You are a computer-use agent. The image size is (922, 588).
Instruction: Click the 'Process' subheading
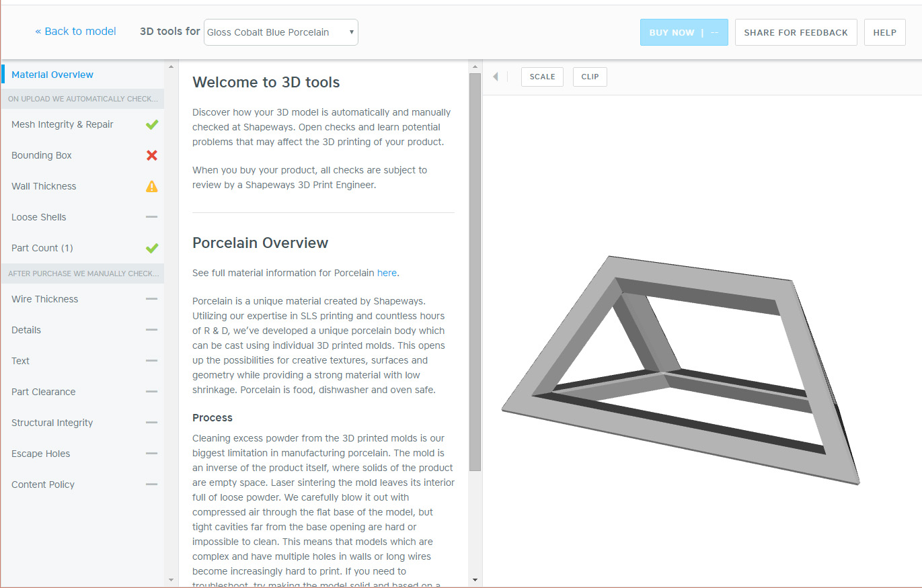(213, 418)
